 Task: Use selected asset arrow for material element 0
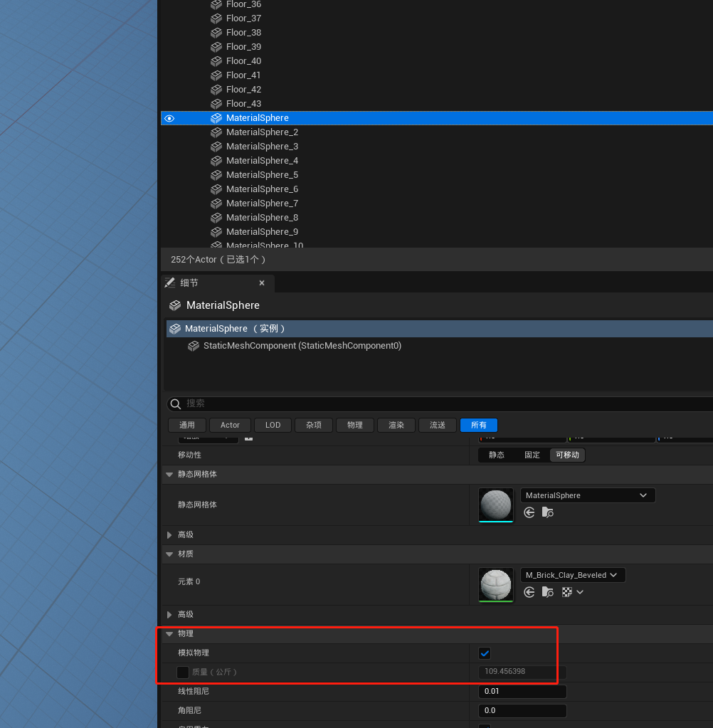(529, 592)
